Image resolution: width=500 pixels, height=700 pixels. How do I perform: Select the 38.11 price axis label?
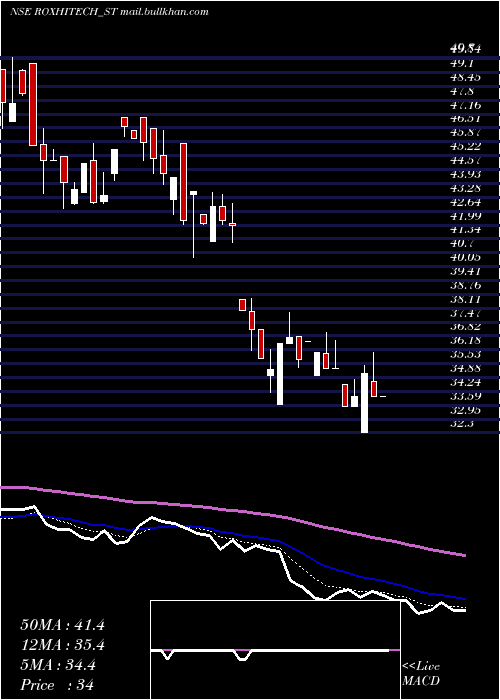(465, 299)
